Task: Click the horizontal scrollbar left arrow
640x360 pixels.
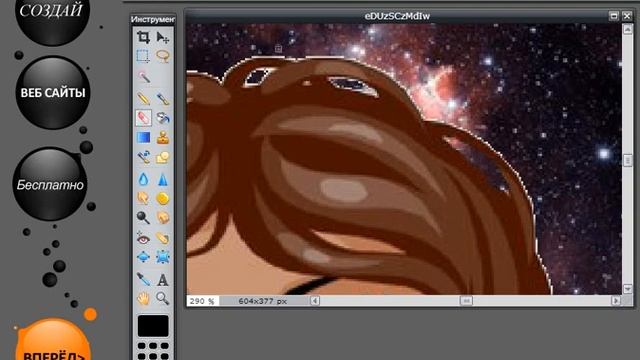Action: 315,301
